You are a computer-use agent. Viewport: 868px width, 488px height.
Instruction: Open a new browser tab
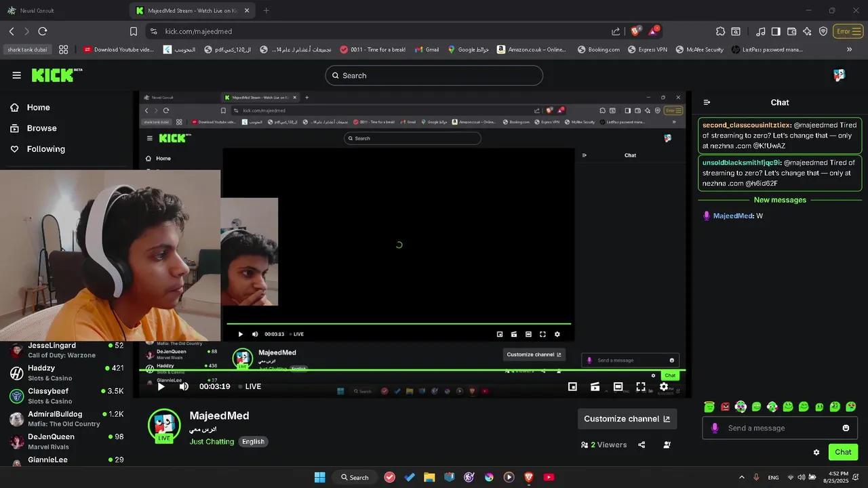[266, 10]
